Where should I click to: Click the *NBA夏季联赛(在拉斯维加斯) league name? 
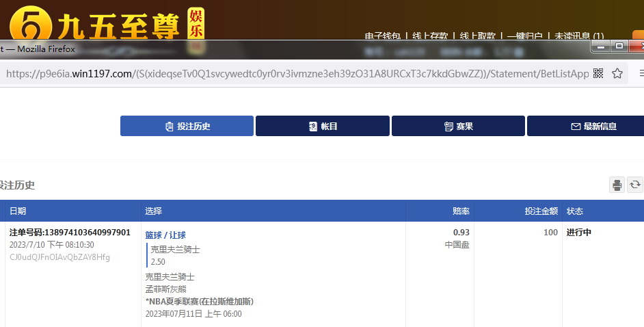(200, 302)
